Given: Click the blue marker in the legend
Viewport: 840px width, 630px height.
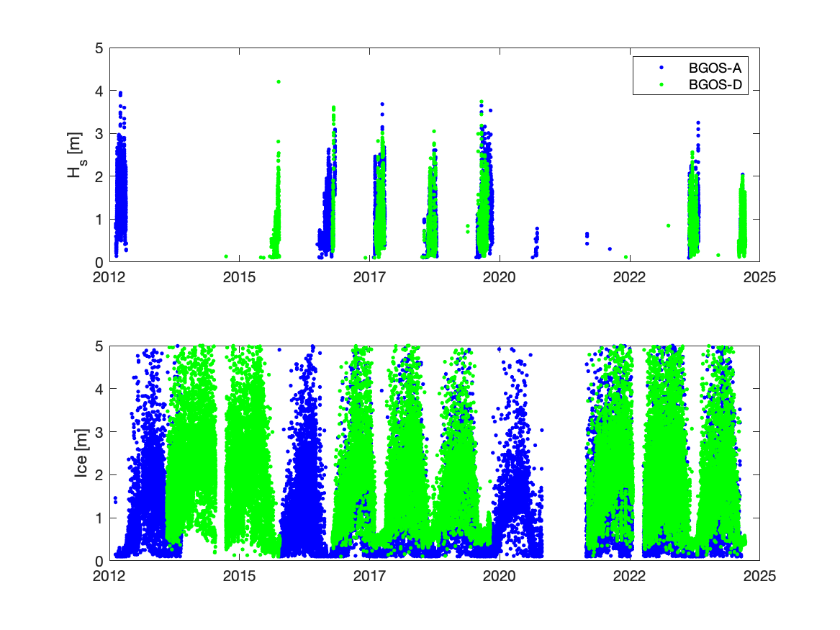Looking at the screenshot, I should [661, 68].
